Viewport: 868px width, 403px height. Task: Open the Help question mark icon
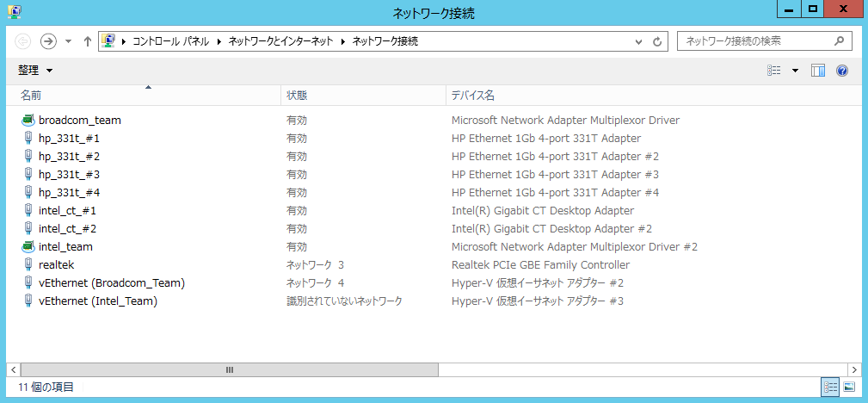tap(842, 71)
